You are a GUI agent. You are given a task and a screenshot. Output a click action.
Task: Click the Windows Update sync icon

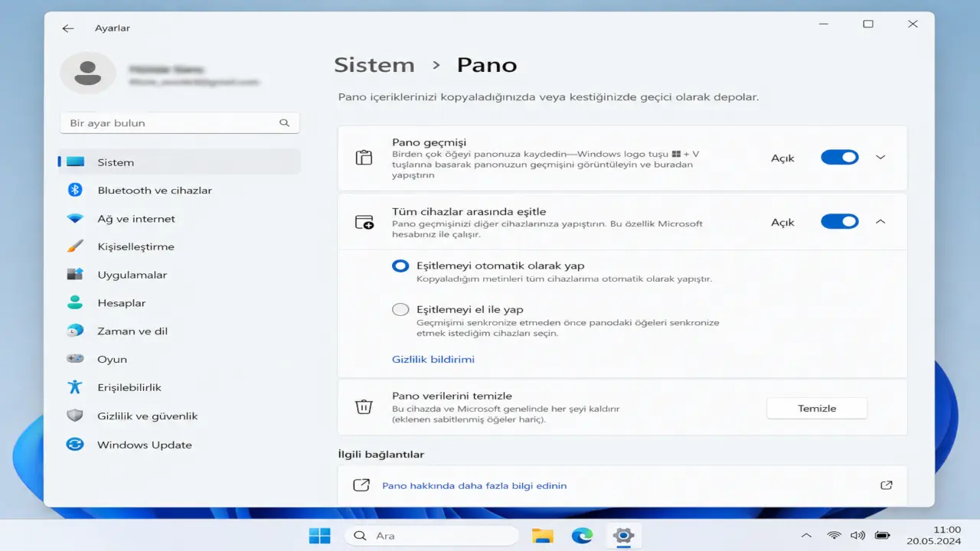pos(75,445)
